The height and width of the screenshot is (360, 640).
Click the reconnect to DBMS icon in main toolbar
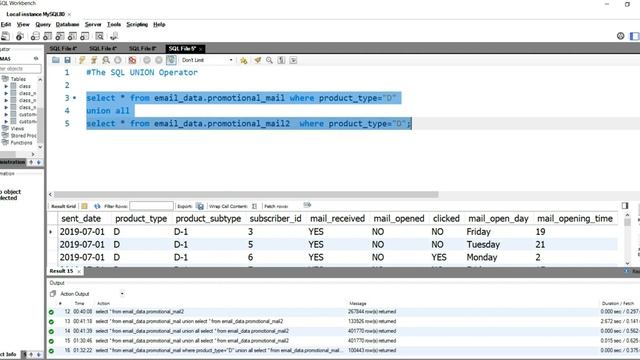click(x=114, y=36)
